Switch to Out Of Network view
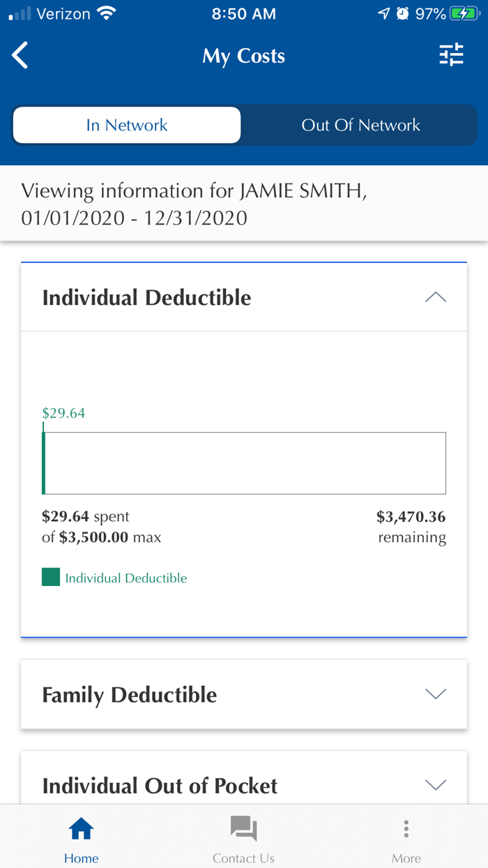 (360, 126)
